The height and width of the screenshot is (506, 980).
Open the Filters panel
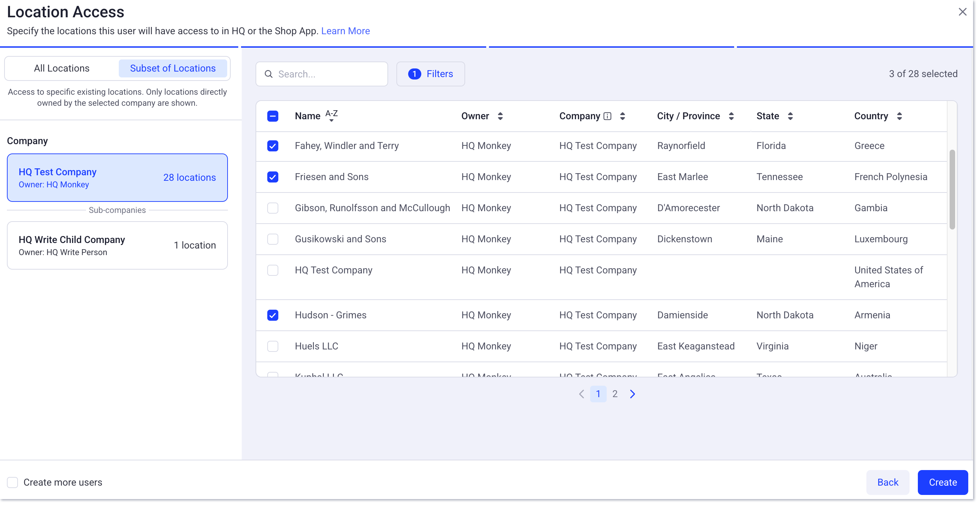click(430, 74)
